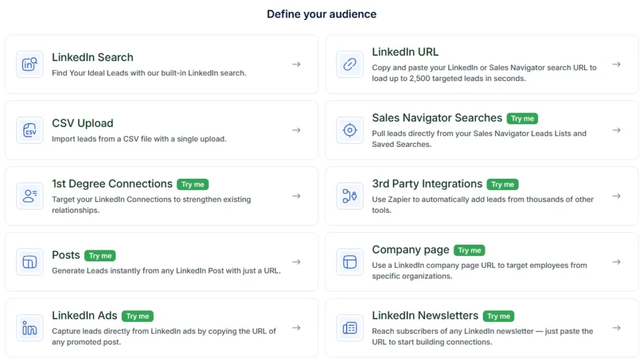The image size is (643, 364).
Task: Click Try me badge beside LinkedIn Newsletters
Action: [x=498, y=316]
